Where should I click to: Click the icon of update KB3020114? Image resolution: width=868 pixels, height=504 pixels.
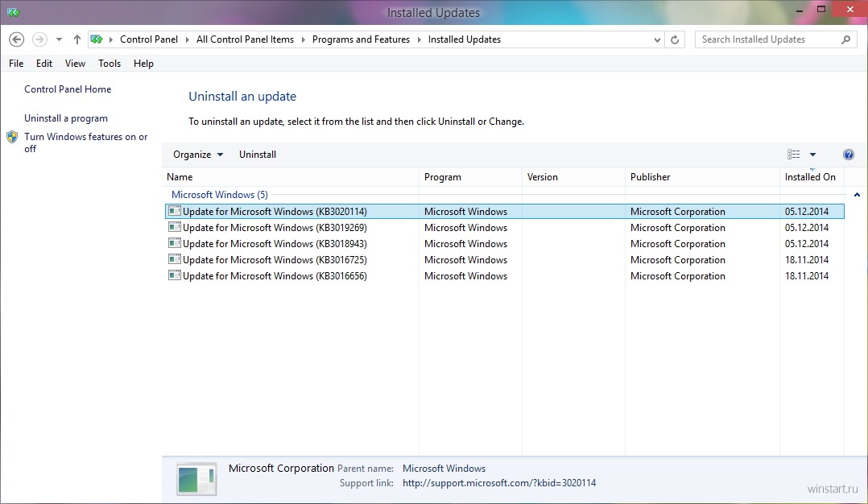[x=175, y=211]
